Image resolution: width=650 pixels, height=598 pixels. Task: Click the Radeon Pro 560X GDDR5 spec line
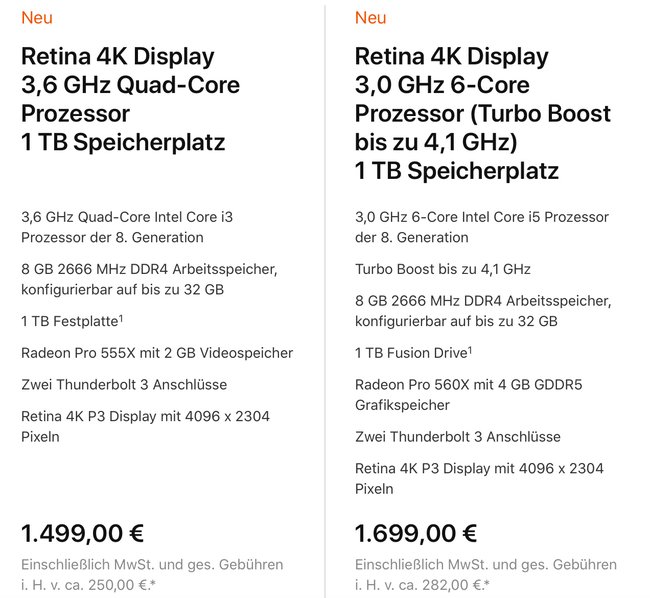click(469, 395)
